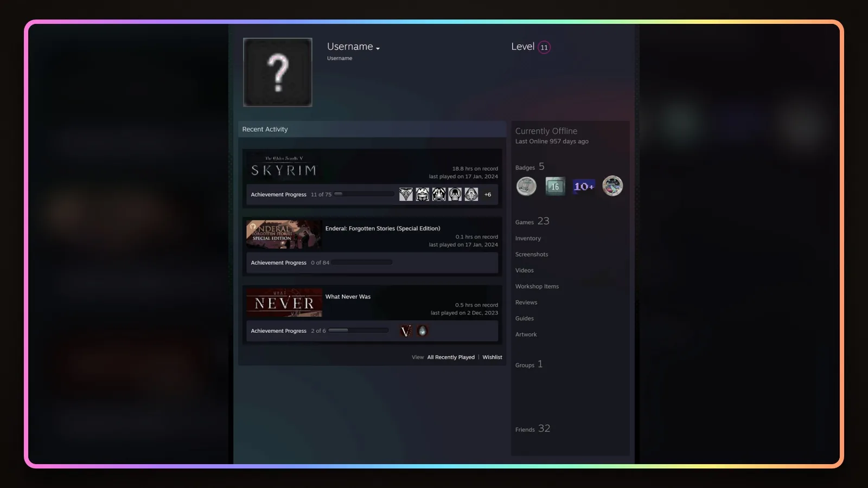Open the Badges 5 link

point(529,167)
